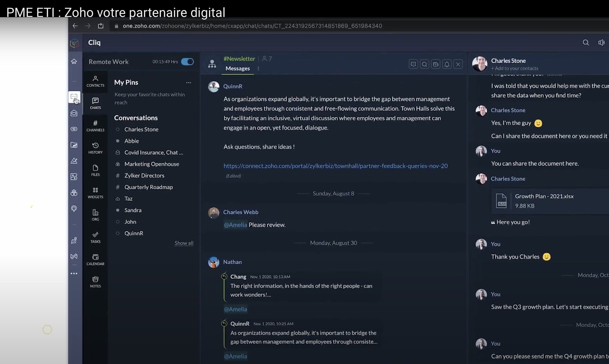The width and height of the screenshot is (609, 364).
Task: Click Show all conversations link
Action: click(184, 243)
